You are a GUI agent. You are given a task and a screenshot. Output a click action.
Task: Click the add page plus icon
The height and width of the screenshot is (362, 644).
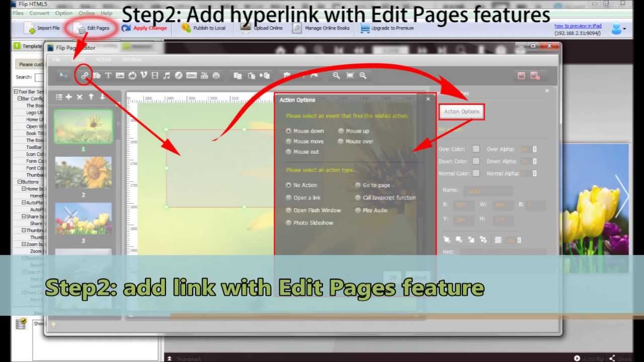click(x=68, y=97)
